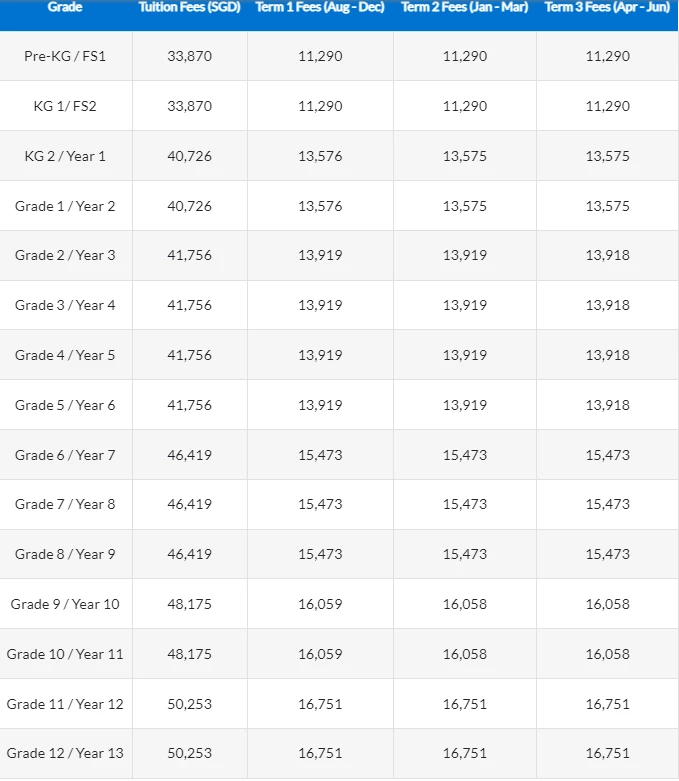This screenshot has width=679, height=781.
Task: Click the Grade 8 / Year 9 cell
Action: [65, 554]
